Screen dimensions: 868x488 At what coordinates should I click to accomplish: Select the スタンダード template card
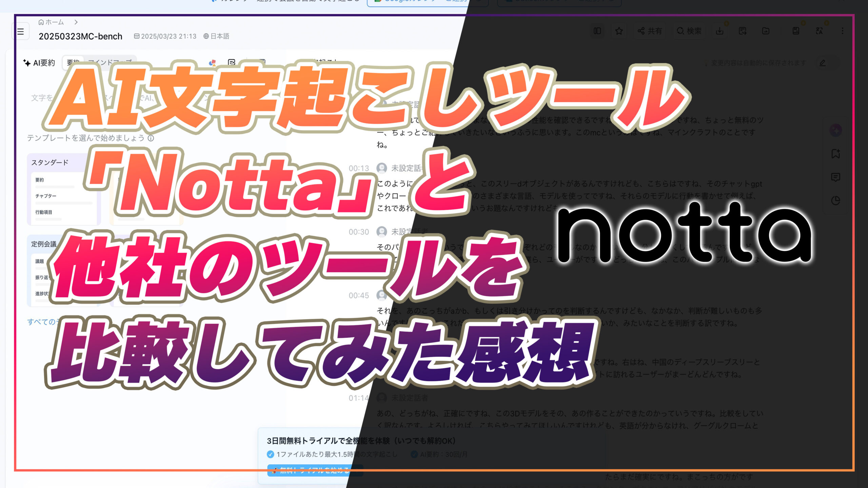64,189
